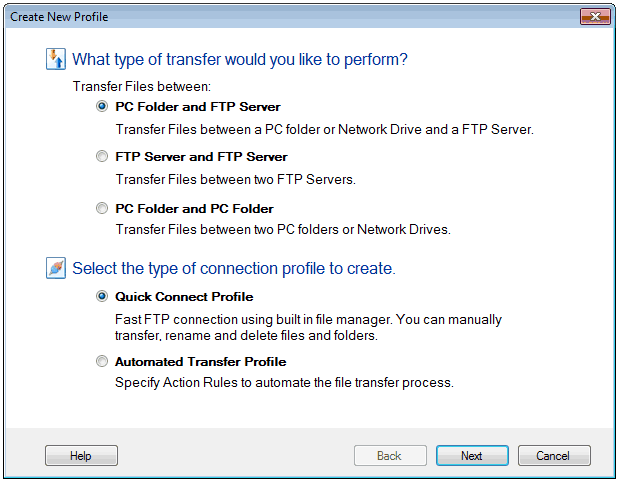Enable the Quick Connect Profile radio button
This screenshot has width=620, height=483.
pyautogui.click(x=102, y=297)
